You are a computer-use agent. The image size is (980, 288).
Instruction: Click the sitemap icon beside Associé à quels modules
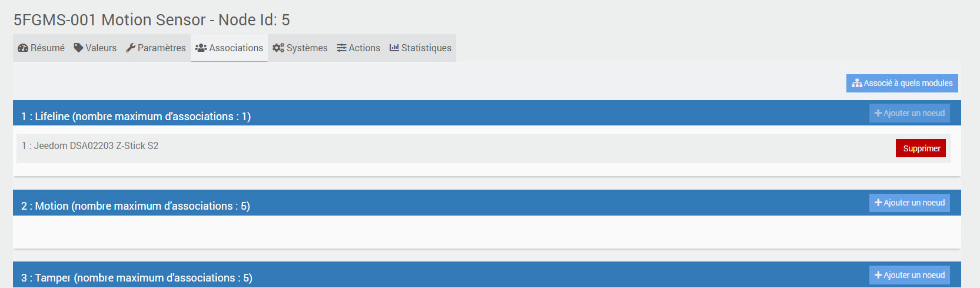[857, 84]
